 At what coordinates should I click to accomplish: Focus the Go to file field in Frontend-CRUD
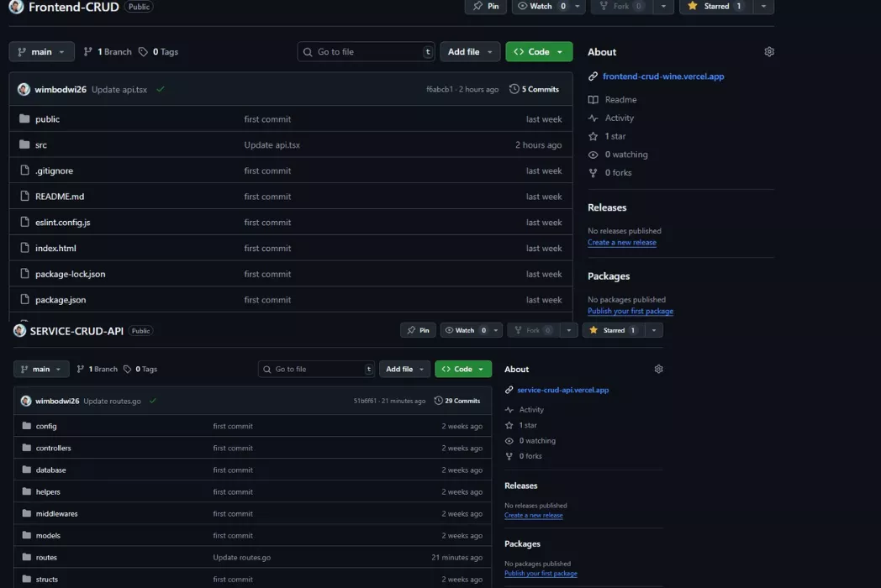pyautogui.click(x=366, y=52)
